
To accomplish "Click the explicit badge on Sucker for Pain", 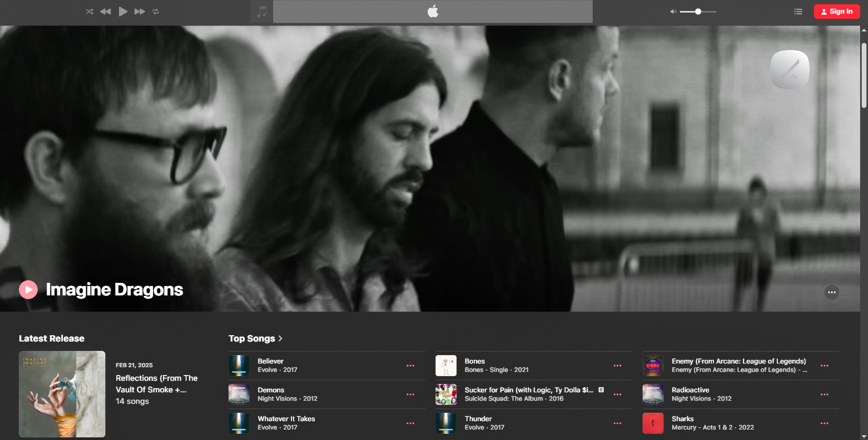I will [601, 390].
